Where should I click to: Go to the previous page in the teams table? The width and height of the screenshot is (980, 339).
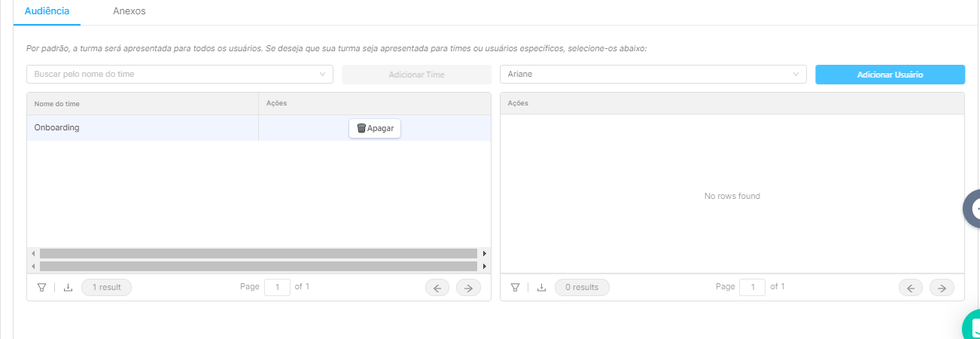pyautogui.click(x=437, y=287)
